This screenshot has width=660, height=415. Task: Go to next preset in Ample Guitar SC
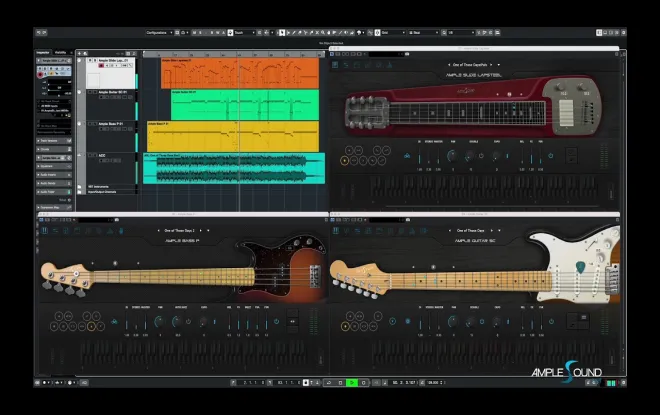492,231
